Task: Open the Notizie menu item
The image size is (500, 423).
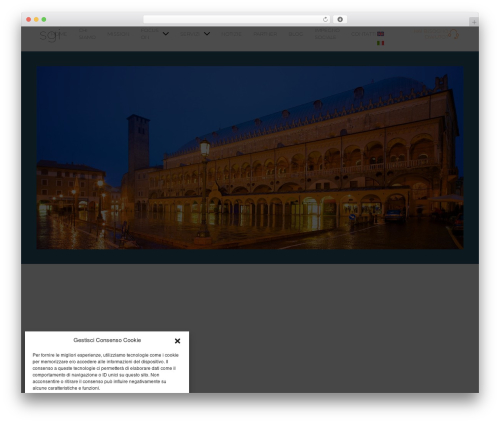Action: pyautogui.click(x=231, y=34)
